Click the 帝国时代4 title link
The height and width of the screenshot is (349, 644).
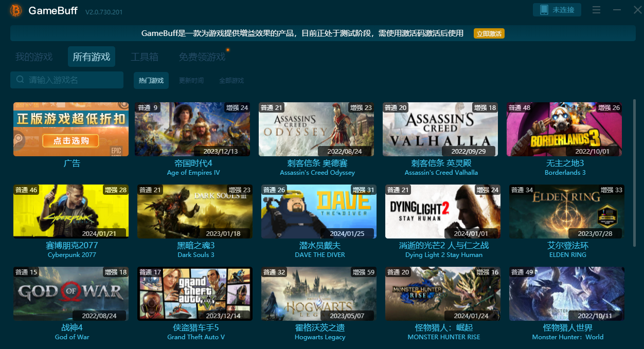pos(193,163)
